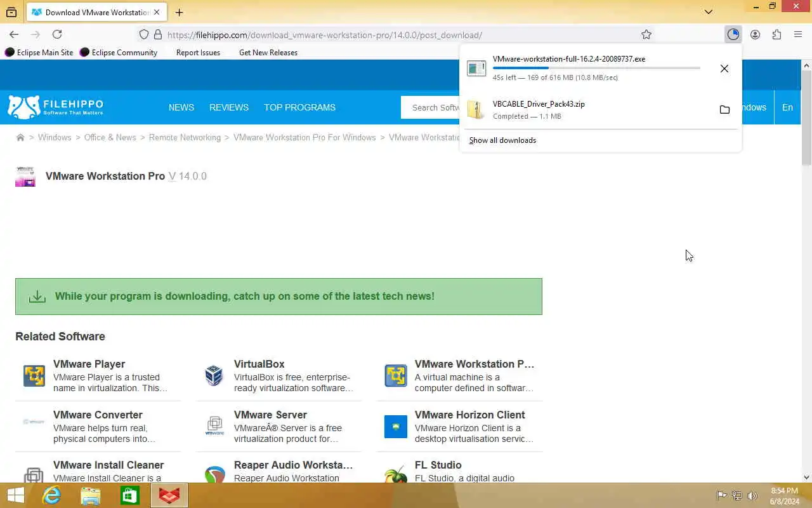Open the Windows Start button
The image size is (812, 508).
[15, 495]
